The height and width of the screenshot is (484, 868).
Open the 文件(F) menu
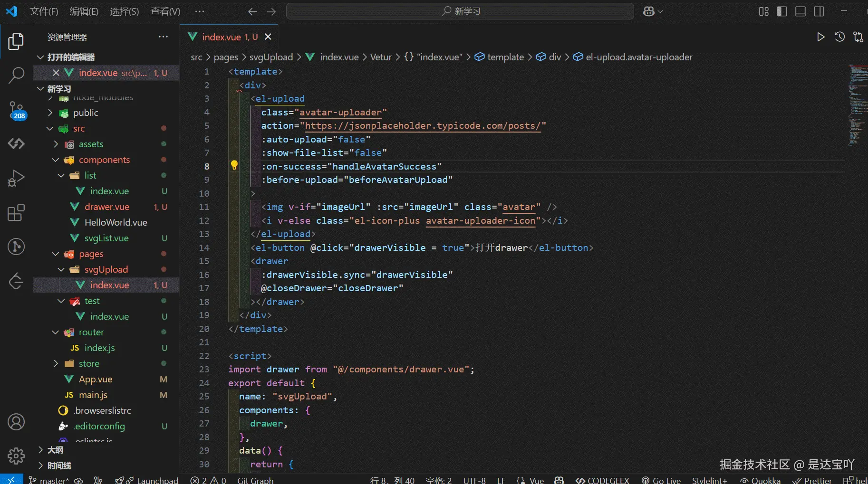point(44,11)
